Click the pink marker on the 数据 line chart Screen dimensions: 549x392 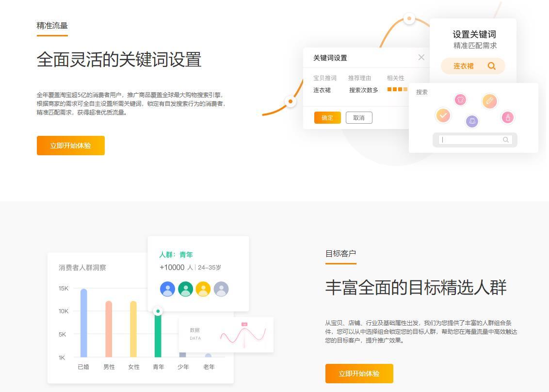pyautogui.click(x=244, y=325)
